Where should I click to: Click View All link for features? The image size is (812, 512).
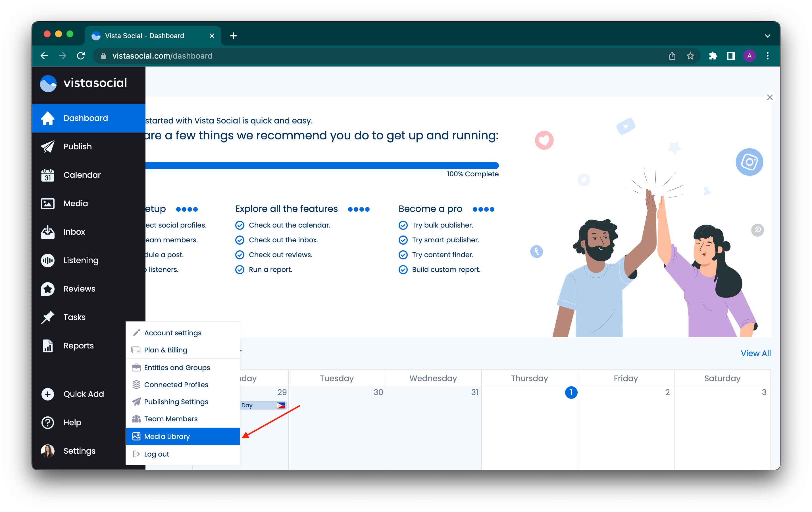756,353
